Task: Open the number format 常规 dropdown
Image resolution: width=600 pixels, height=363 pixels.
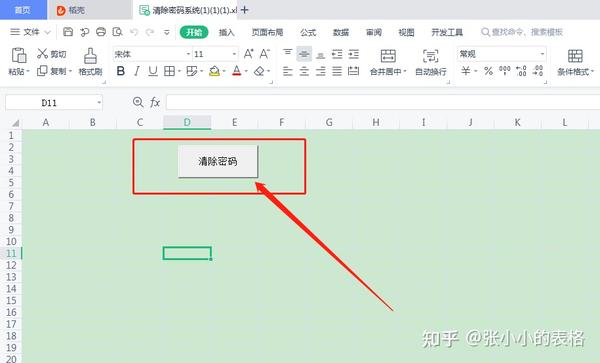Action: click(542, 54)
